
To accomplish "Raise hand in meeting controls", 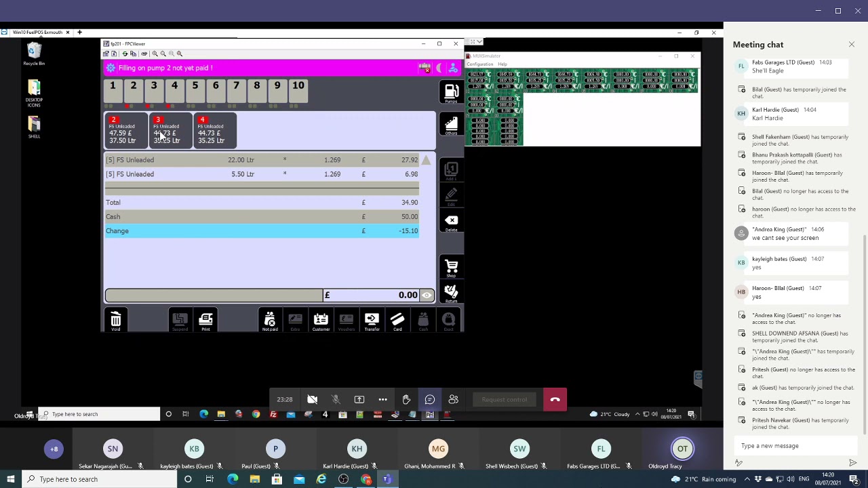I will tap(406, 399).
